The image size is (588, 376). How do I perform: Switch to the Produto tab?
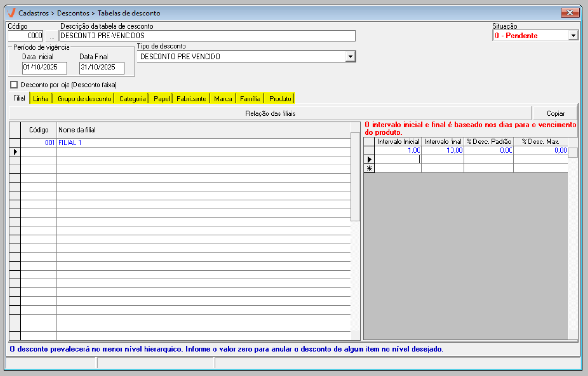(x=280, y=99)
